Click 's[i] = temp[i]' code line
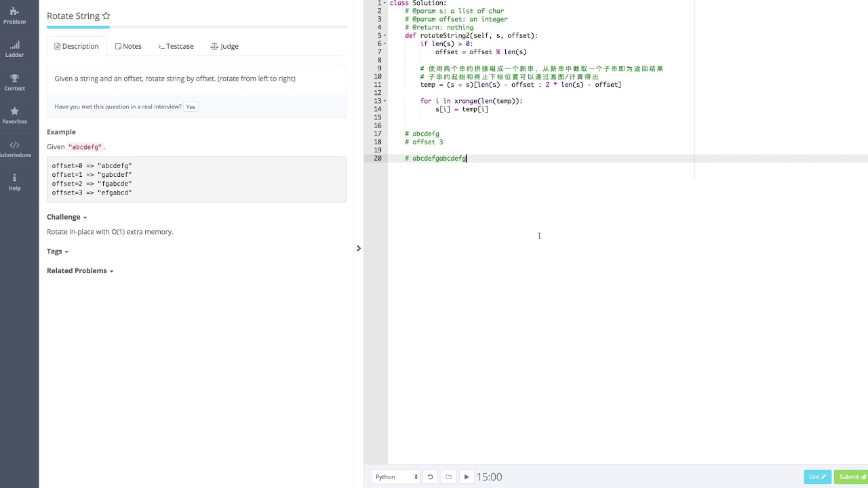The height and width of the screenshot is (488, 868). click(462, 109)
